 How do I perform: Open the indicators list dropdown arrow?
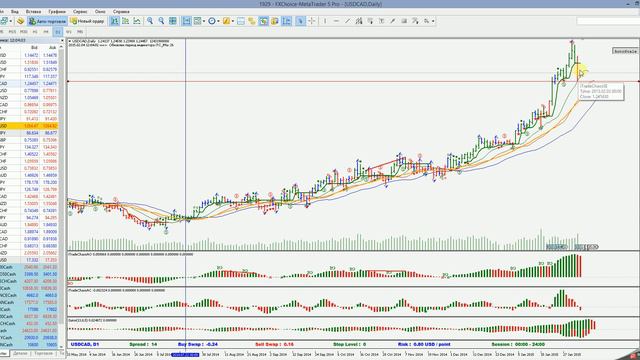click(204, 21)
